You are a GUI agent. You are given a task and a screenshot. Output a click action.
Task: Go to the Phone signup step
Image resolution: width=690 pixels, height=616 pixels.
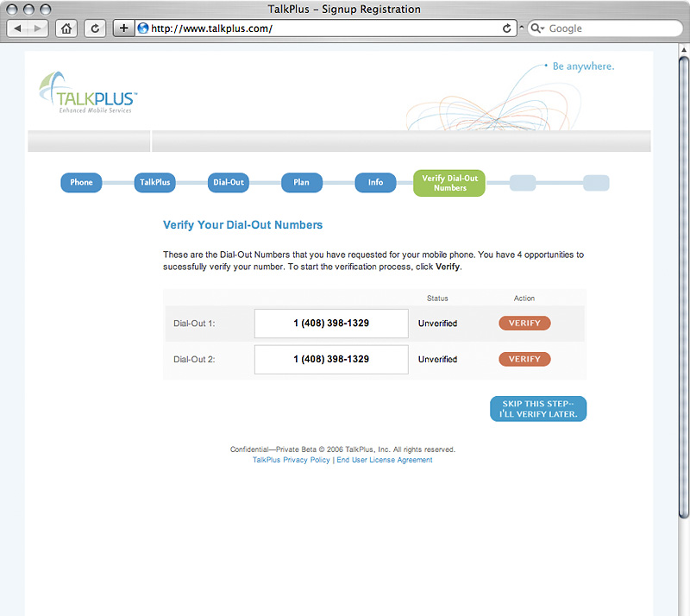click(x=81, y=182)
